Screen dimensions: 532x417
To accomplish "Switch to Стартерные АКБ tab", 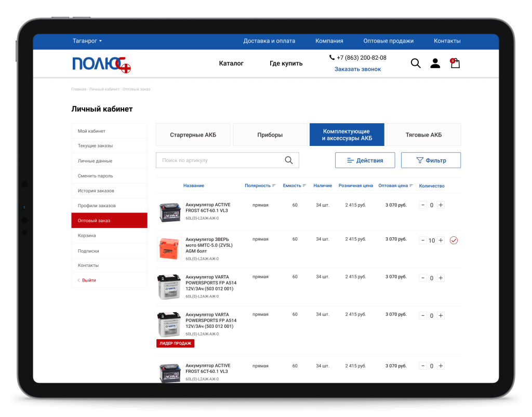I will (193, 134).
